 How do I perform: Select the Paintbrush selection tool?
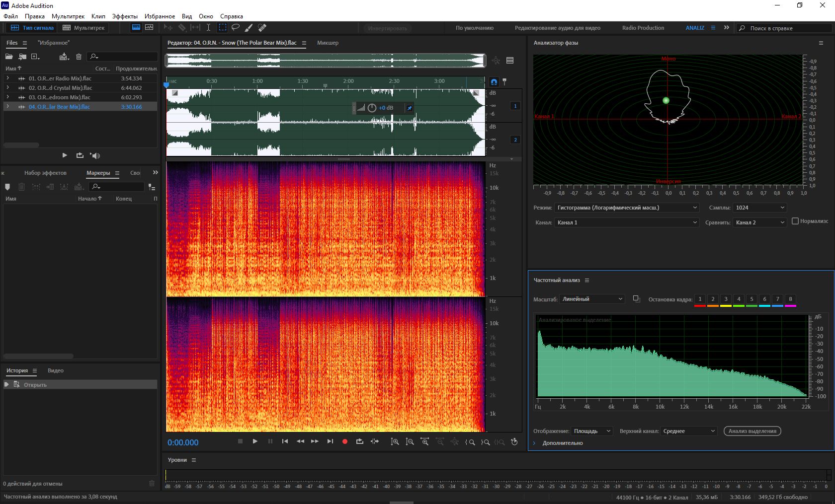click(249, 28)
